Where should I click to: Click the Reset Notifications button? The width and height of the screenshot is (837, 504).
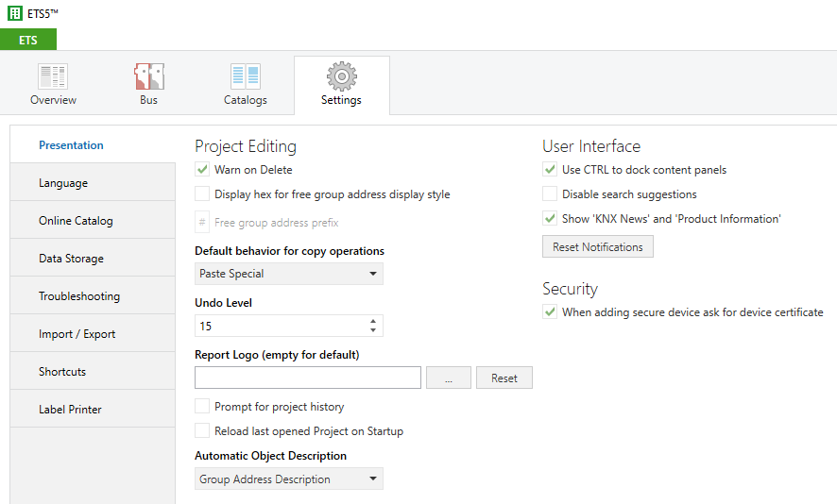(598, 247)
